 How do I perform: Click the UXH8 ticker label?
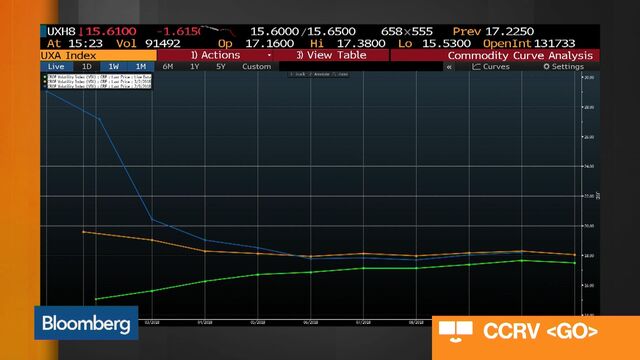click(x=61, y=31)
